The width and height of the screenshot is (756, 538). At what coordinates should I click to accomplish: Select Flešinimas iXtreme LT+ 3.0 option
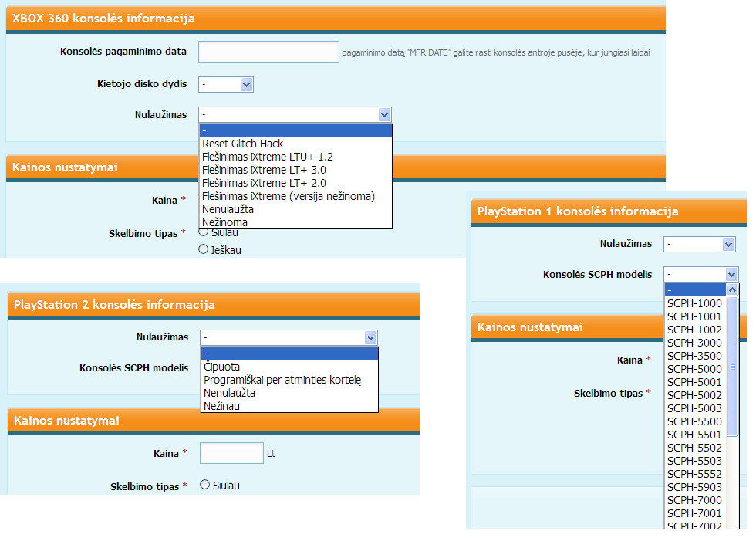295,170
